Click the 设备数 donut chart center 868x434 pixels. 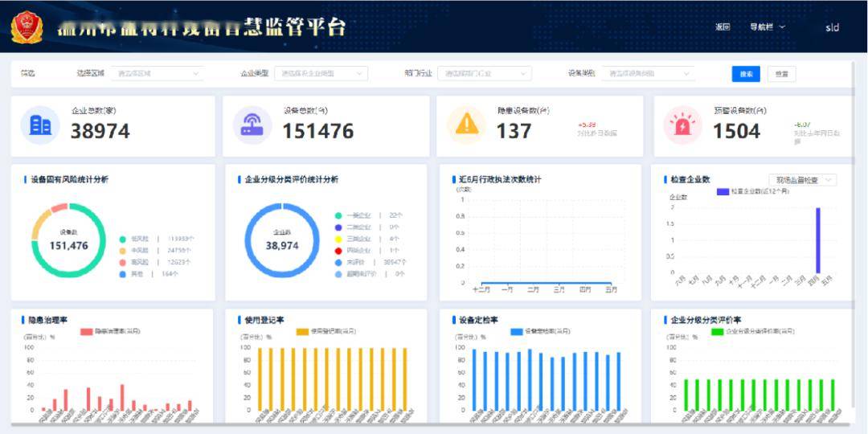68,240
